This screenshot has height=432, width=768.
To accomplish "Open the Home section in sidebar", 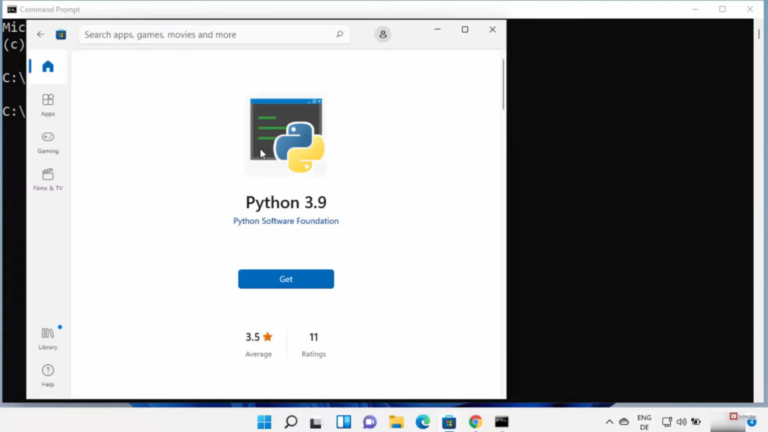I will 48,66.
